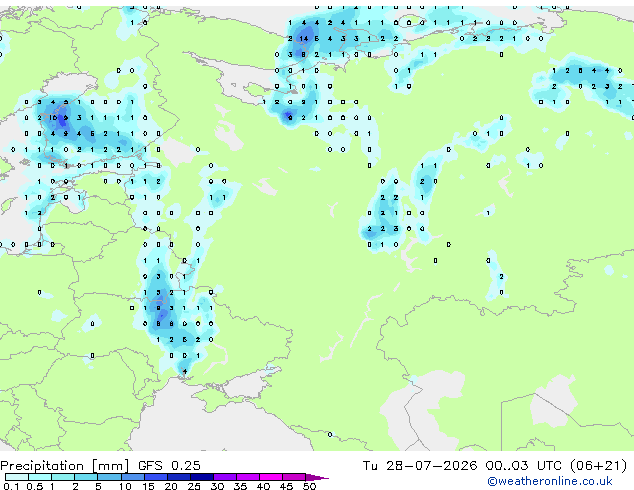Click the 40–45 mm magenta legend swatch
Viewport: 634px width, 490px height.
[x=271, y=477]
